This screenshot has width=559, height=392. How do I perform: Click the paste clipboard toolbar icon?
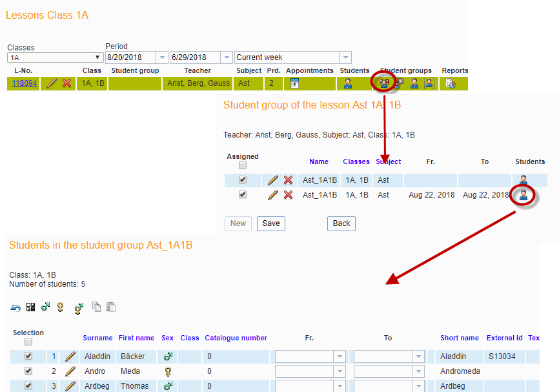111,307
